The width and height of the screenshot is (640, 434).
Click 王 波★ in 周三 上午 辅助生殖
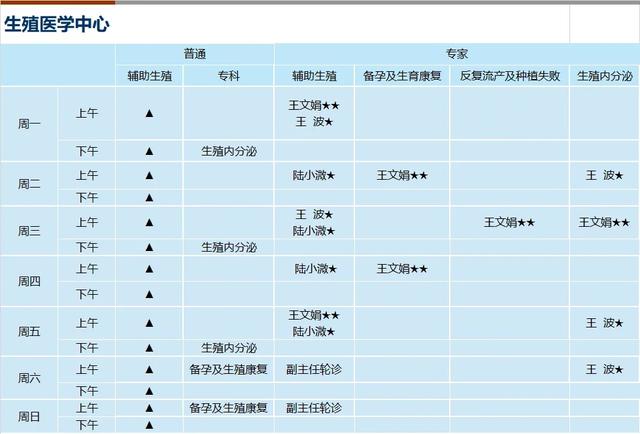click(314, 214)
